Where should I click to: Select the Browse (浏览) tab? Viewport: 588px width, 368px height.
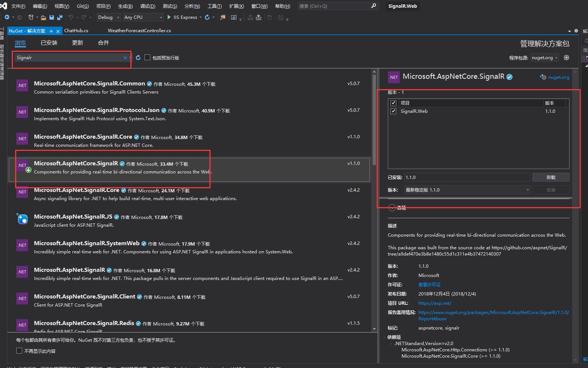click(20, 43)
